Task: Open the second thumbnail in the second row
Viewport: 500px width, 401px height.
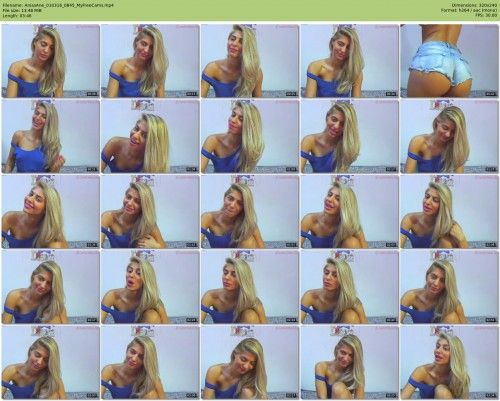Action: click(x=150, y=136)
